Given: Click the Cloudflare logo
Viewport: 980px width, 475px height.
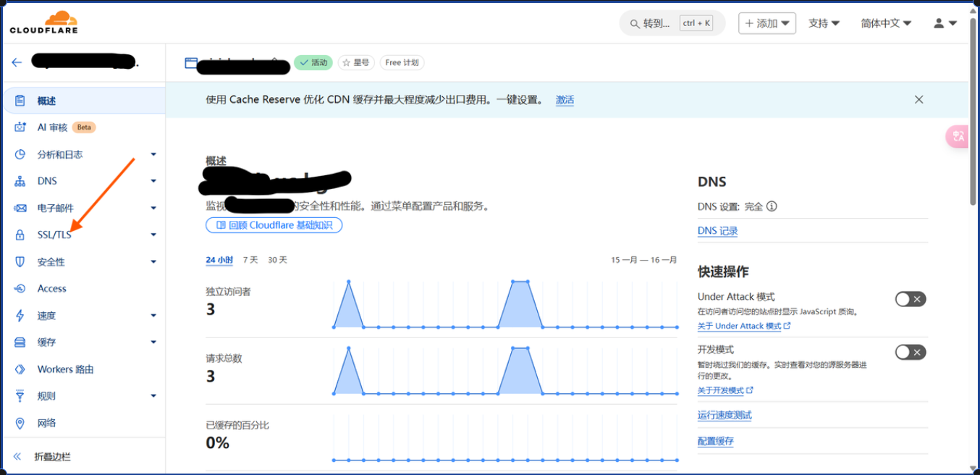Looking at the screenshot, I should (43, 22).
